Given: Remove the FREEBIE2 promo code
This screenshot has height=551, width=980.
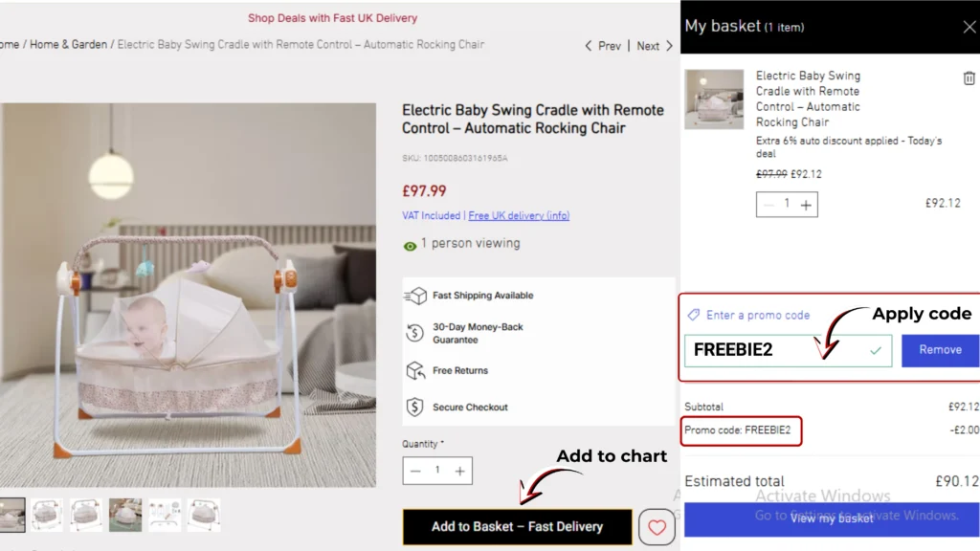Looking at the screenshot, I should [x=940, y=350].
